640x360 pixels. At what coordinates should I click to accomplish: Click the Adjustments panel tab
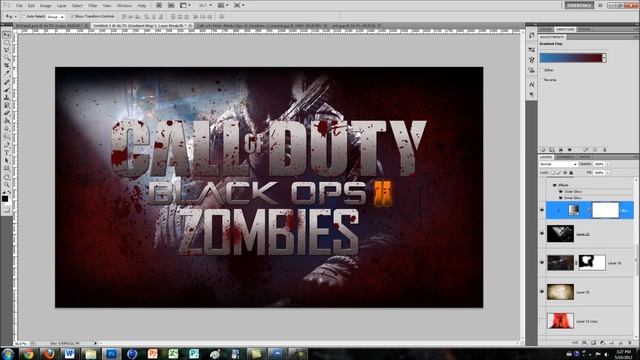pyautogui.click(x=552, y=37)
